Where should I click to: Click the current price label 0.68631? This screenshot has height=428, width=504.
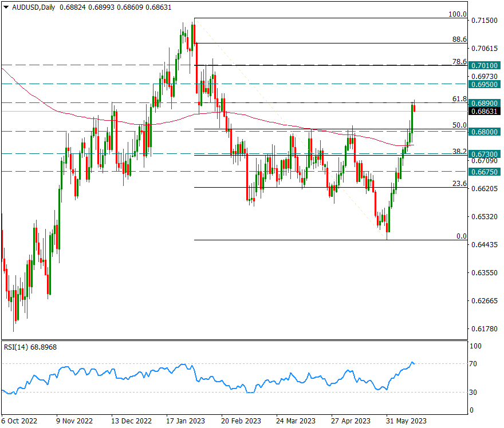coord(485,112)
